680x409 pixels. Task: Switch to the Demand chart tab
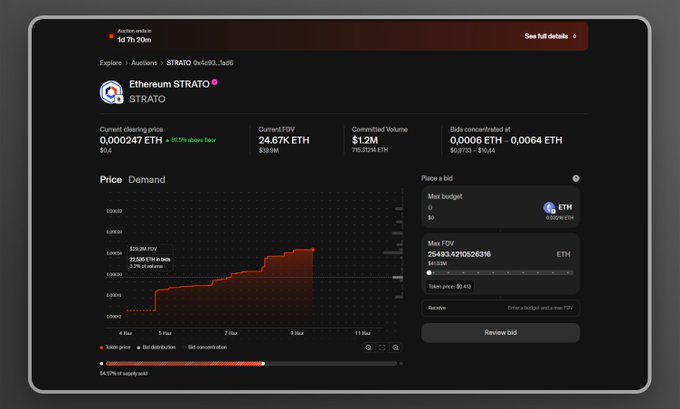(147, 180)
